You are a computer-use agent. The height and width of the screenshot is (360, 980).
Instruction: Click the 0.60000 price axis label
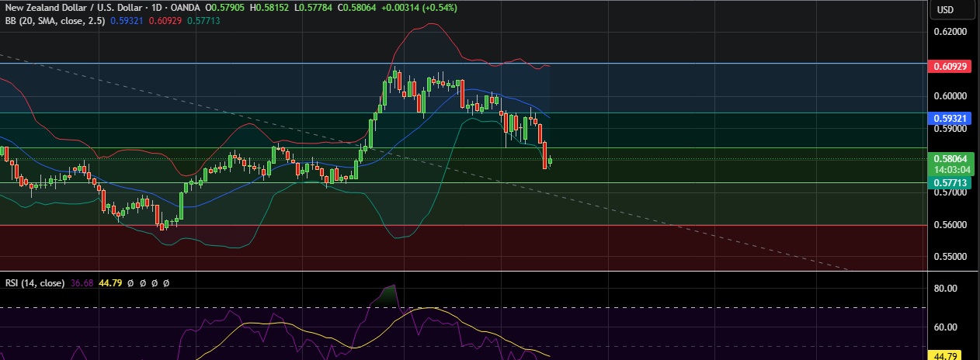(x=951, y=97)
